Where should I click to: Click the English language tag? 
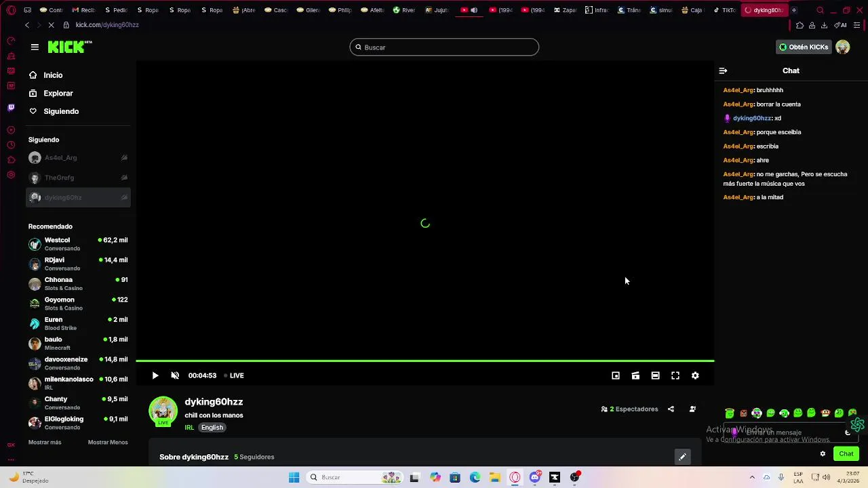[212, 428]
